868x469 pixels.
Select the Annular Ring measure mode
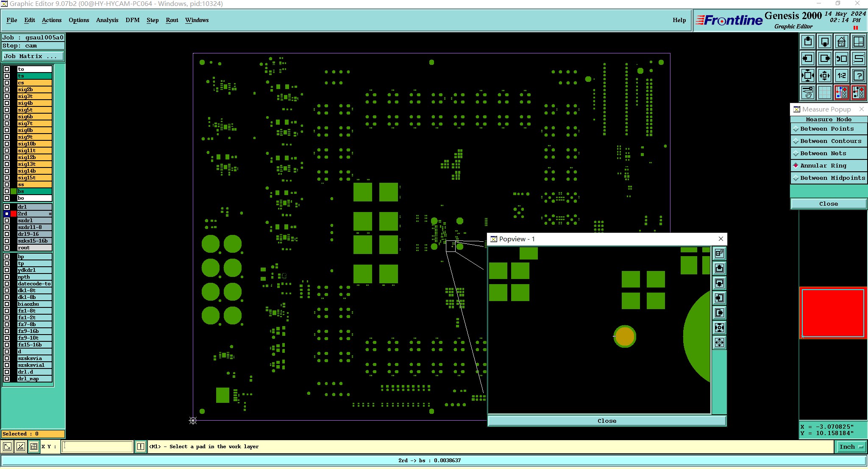click(823, 166)
